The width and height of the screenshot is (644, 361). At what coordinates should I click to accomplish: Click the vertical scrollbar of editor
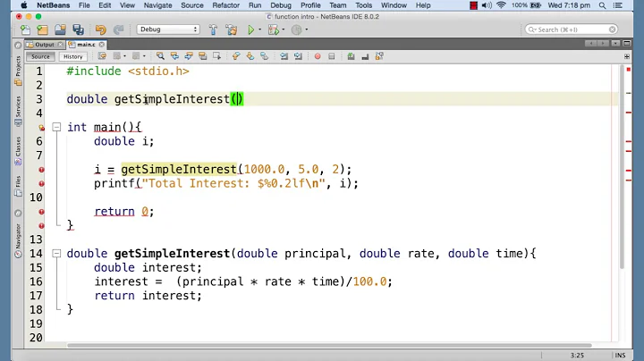pyautogui.click(x=622, y=167)
